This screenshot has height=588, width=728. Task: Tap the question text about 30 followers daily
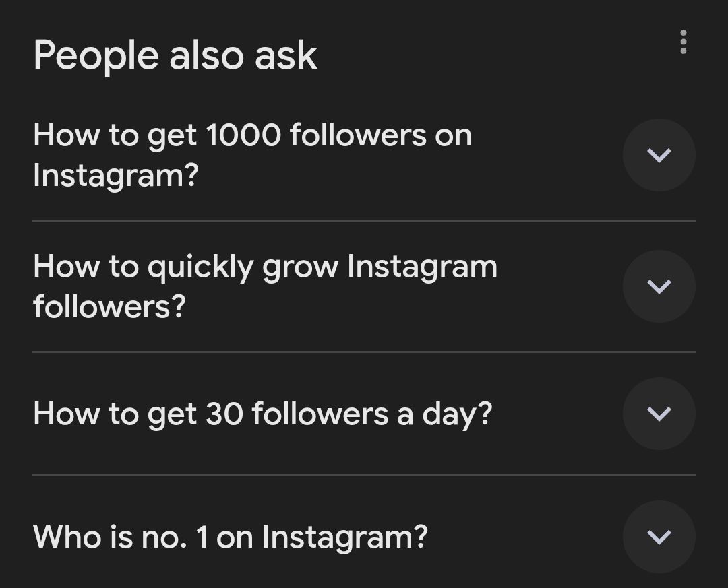(262, 413)
